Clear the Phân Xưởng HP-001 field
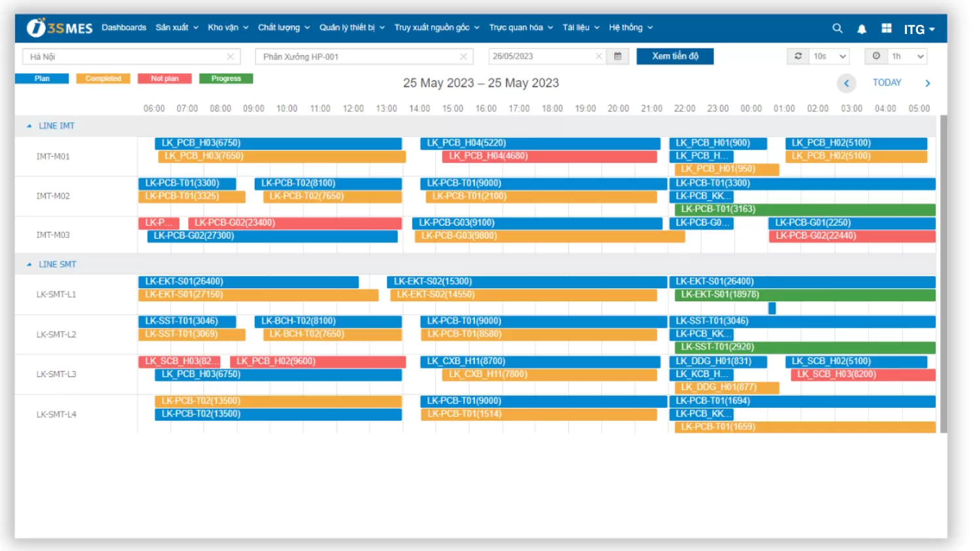Screen dimensions: 980x551 [463, 57]
